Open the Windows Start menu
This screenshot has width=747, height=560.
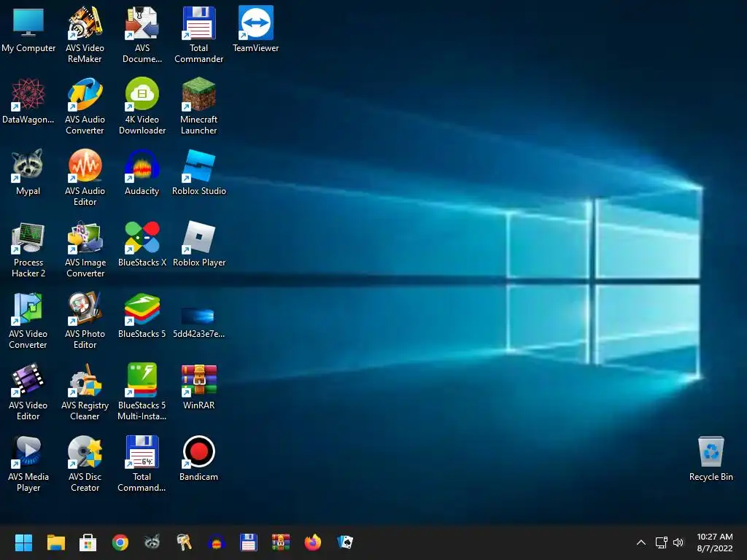click(x=23, y=542)
